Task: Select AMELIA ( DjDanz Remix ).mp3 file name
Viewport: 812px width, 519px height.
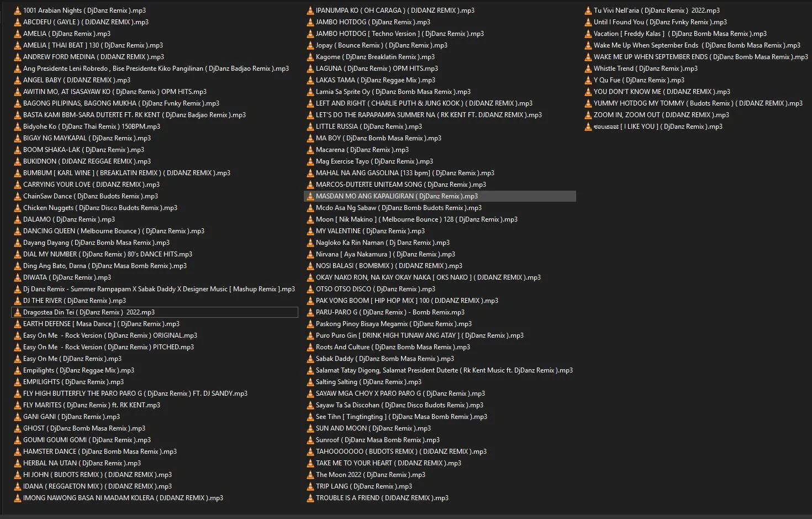Action: (67, 34)
